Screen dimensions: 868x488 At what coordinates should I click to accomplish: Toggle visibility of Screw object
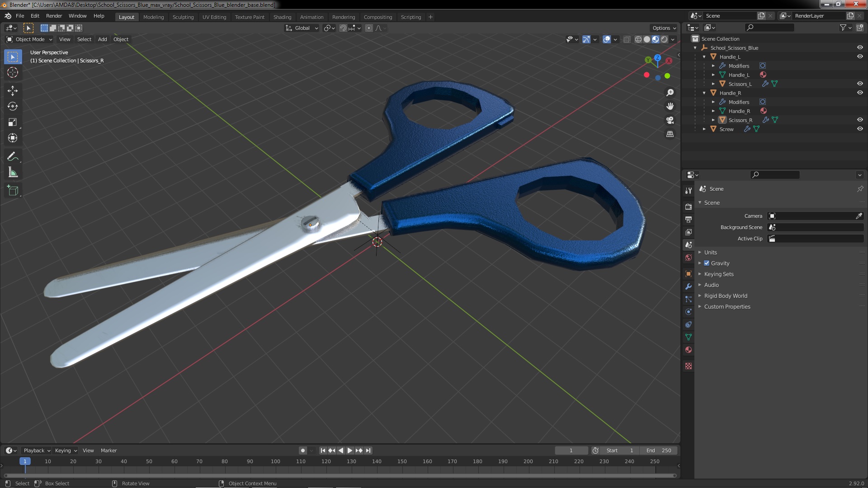click(860, 129)
